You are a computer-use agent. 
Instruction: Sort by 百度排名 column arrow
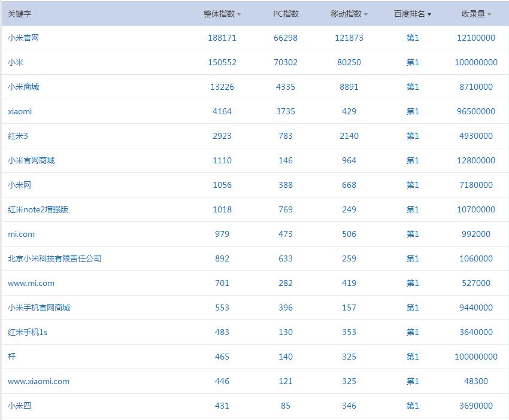pyautogui.click(x=429, y=14)
